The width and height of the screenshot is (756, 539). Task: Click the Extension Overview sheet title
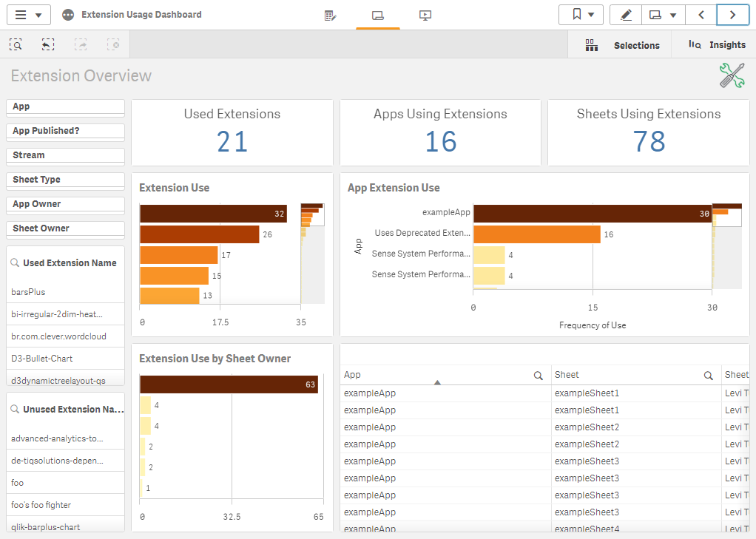click(x=81, y=75)
